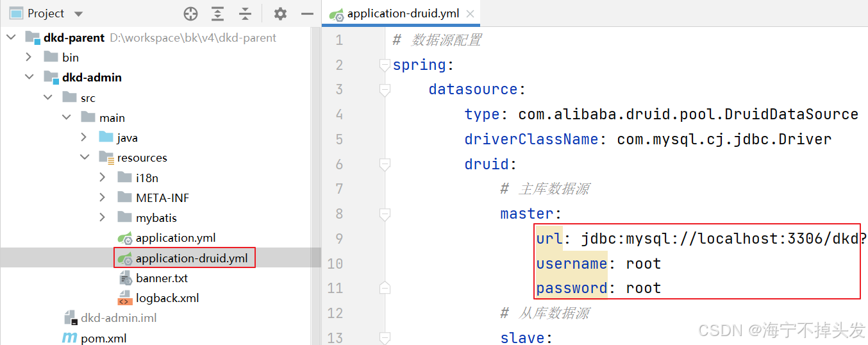Image resolution: width=868 pixels, height=345 pixels.
Task: Select logback.xml file
Action: [167, 298]
